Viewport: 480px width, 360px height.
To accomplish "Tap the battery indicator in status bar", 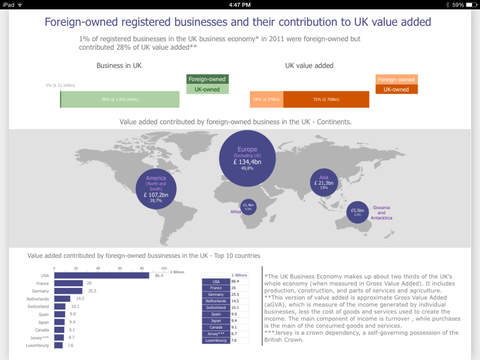I will [x=471, y=5].
